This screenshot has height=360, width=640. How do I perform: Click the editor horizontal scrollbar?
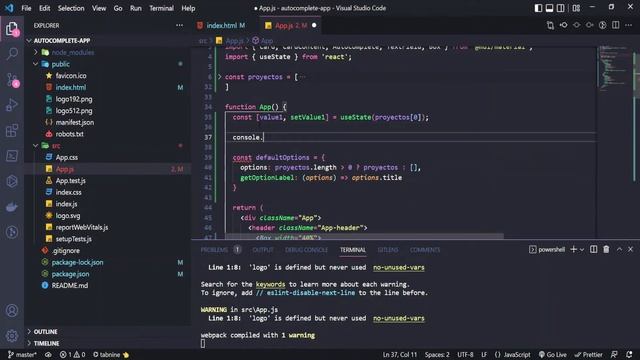coord(364,236)
